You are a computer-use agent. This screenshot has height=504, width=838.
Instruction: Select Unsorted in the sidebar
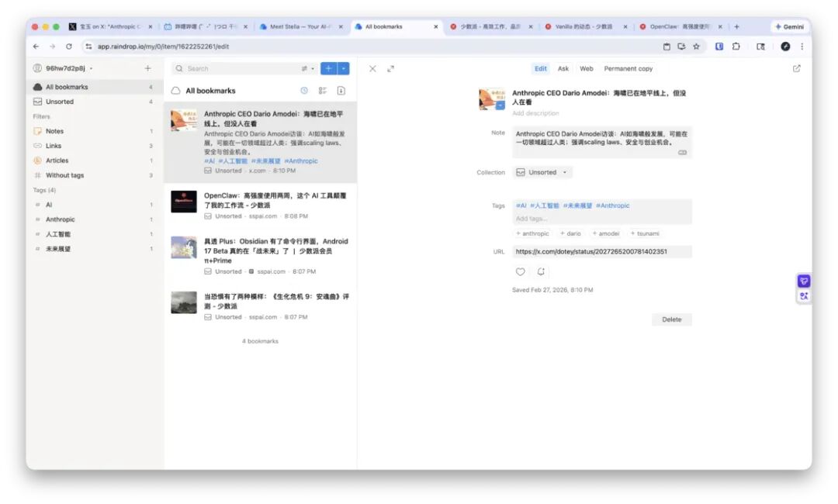click(95, 102)
